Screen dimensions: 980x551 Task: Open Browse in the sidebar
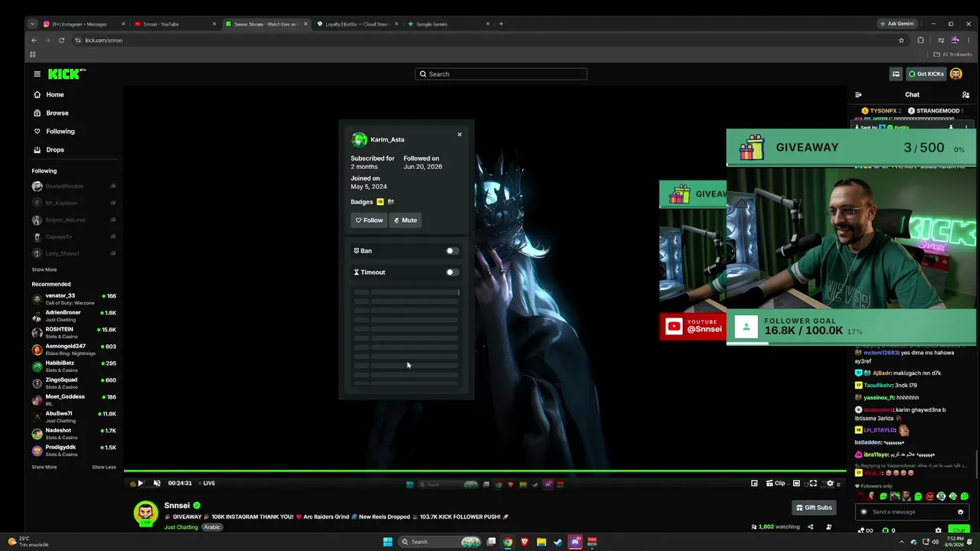51,113
